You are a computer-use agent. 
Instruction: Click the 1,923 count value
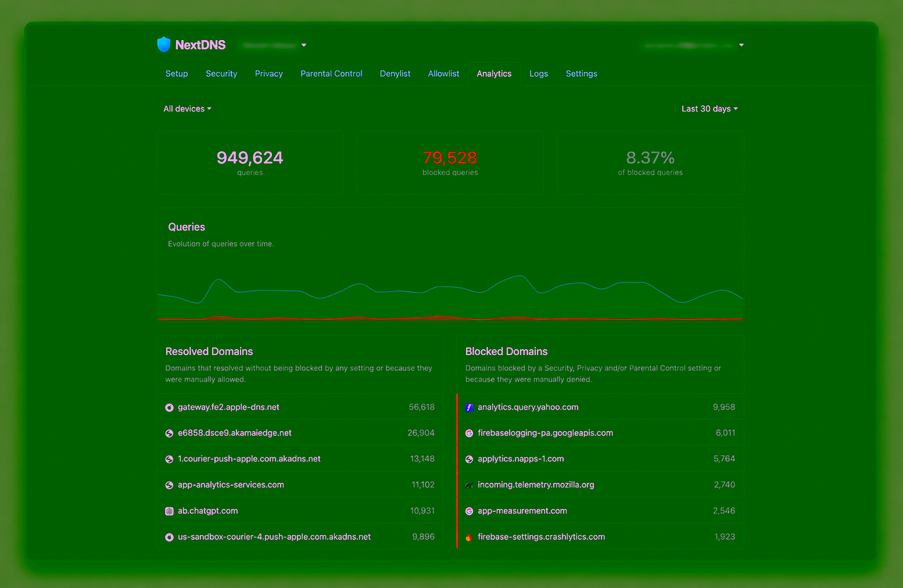pyautogui.click(x=725, y=537)
